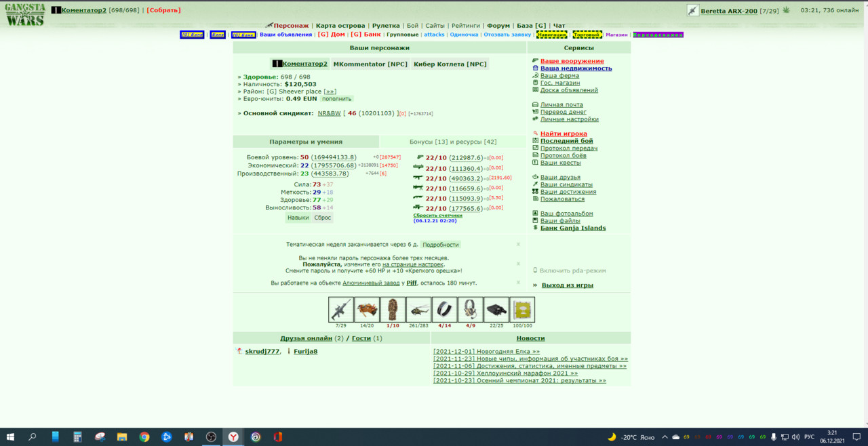Click the Gangsta Wars logo
The height and width of the screenshot is (446, 868).
pyautogui.click(x=24, y=14)
